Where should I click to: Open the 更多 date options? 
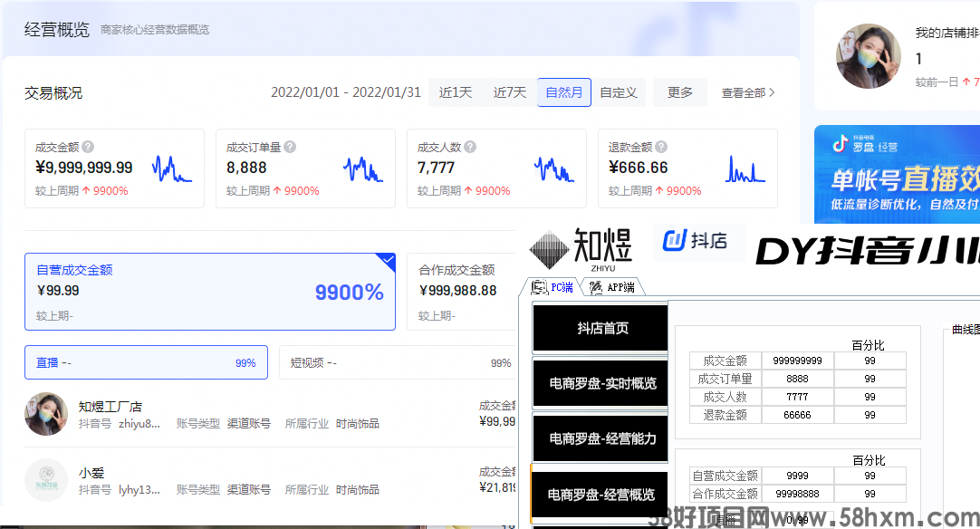pyautogui.click(x=680, y=92)
